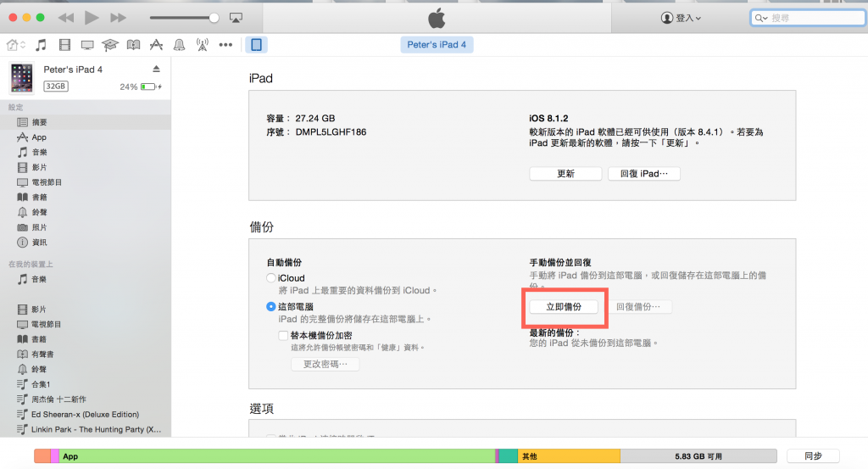Open Linkin Park - The Hunting Party playlist
Screen dimensions: 868x469
click(x=86, y=429)
